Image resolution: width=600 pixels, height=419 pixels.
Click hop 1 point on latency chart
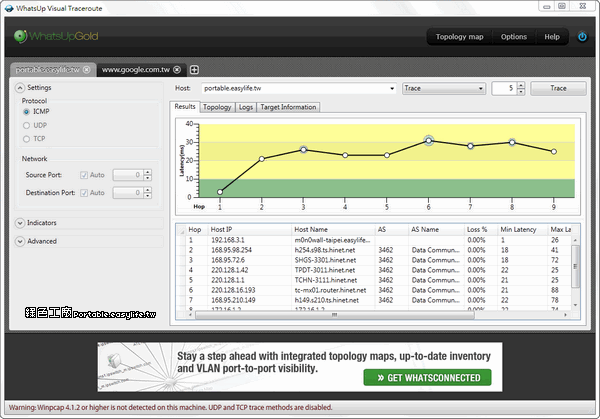click(x=220, y=192)
